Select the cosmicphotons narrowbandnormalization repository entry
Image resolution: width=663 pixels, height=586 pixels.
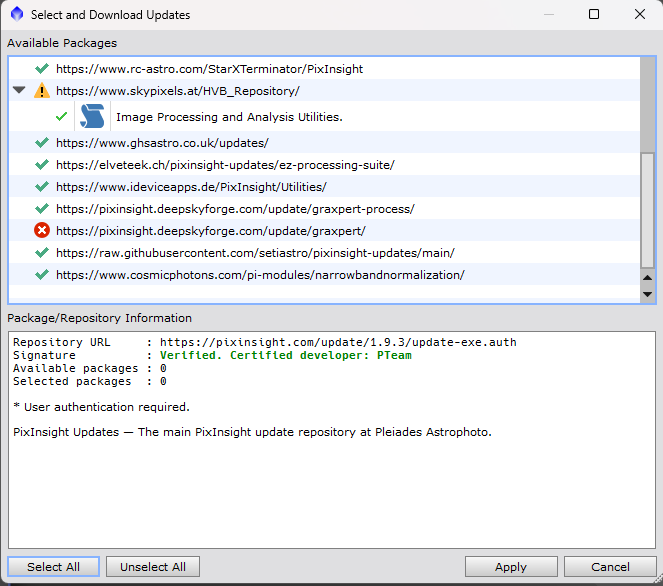point(260,275)
